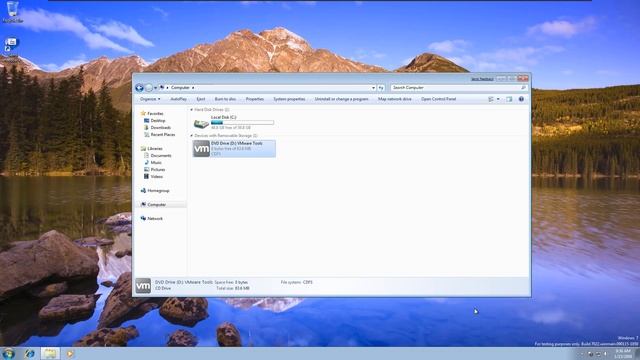The height and width of the screenshot is (360, 640).
Task: Launch Internet Explorer from the taskbar
Action: pyautogui.click(x=29, y=353)
